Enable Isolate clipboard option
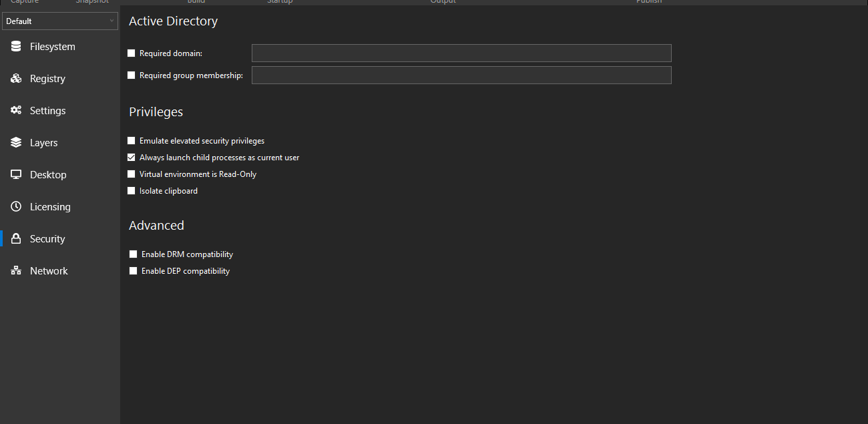The height and width of the screenshot is (424, 868). 131,190
